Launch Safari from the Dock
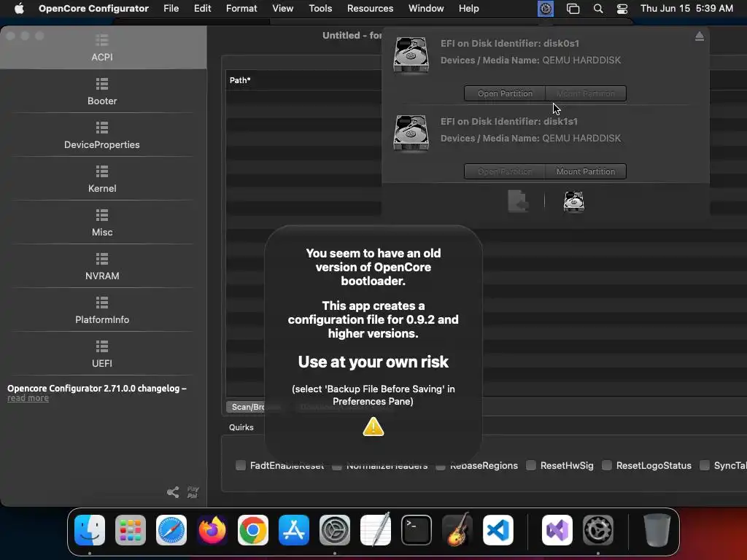This screenshot has width=747, height=560. click(171, 530)
